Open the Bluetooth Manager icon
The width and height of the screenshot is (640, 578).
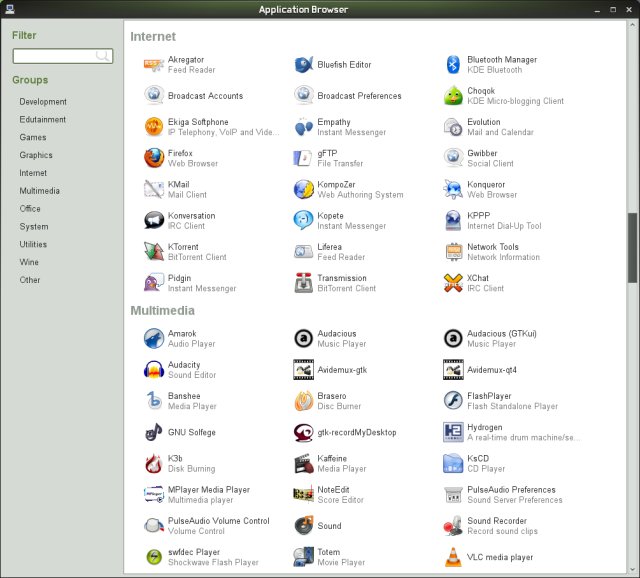[x=453, y=64]
